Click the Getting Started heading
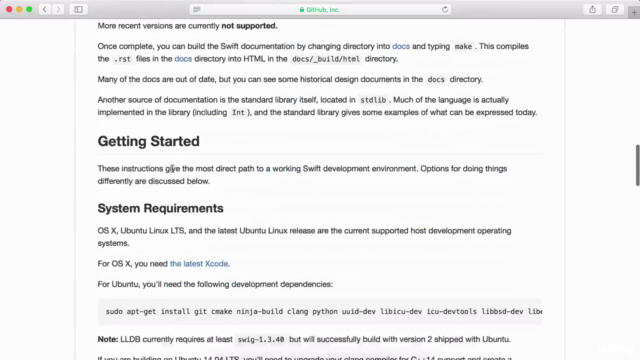This screenshot has height=360, width=640. click(149, 141)
